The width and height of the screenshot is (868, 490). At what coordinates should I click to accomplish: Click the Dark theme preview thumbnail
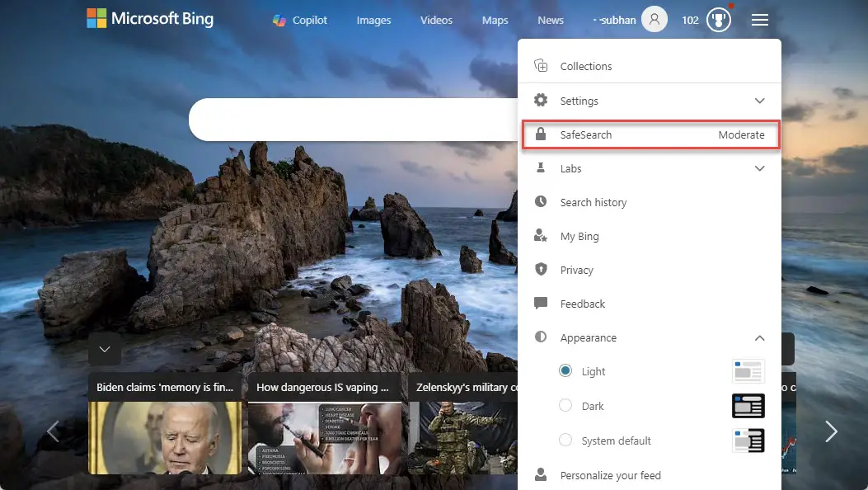(x=748, y=406)
